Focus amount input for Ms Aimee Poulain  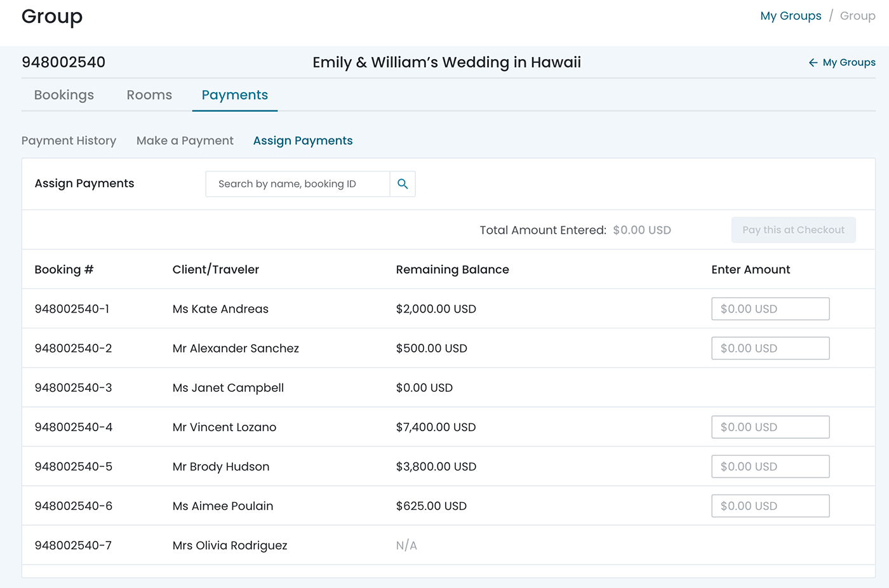tap(770, 506)
